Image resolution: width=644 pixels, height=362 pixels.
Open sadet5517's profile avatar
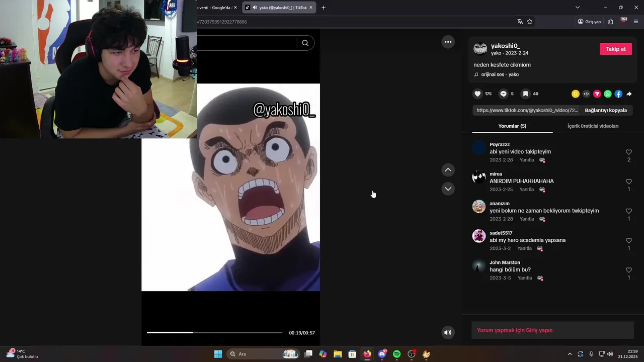479,236
